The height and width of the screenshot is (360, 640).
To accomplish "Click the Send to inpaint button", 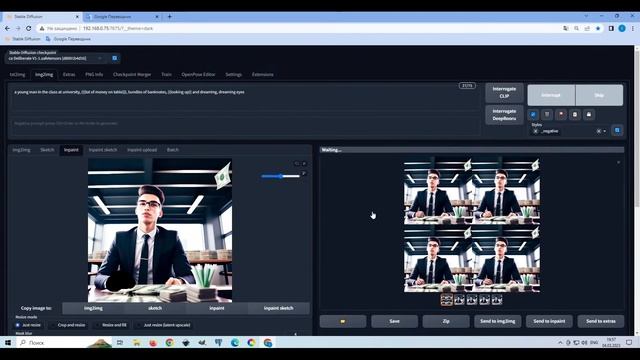I will tap(549, 321).
